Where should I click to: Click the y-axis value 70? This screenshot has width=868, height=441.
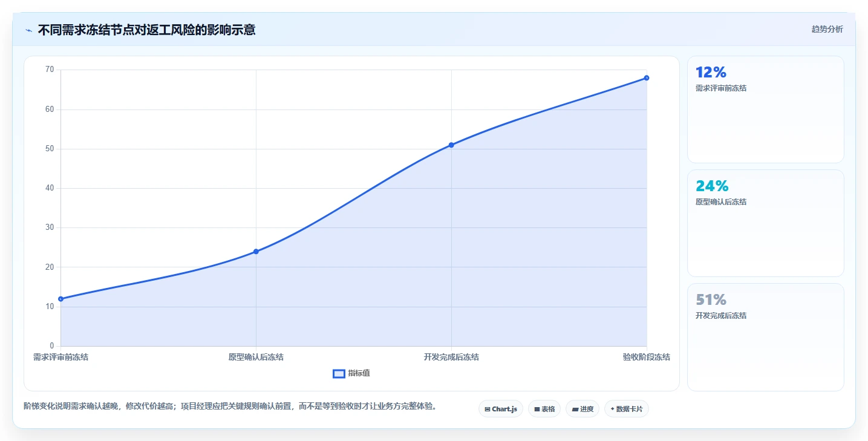(x=50, y=70)
